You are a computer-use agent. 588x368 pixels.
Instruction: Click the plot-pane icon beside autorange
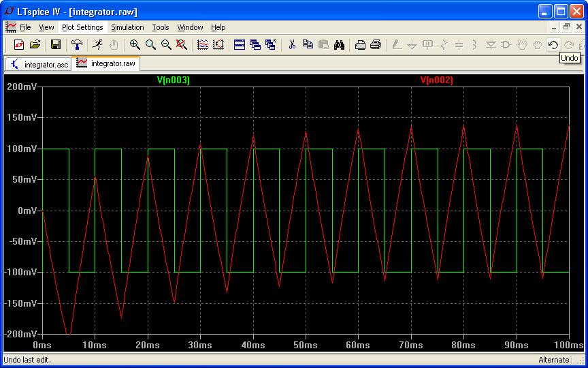click(x=218, y=45)
